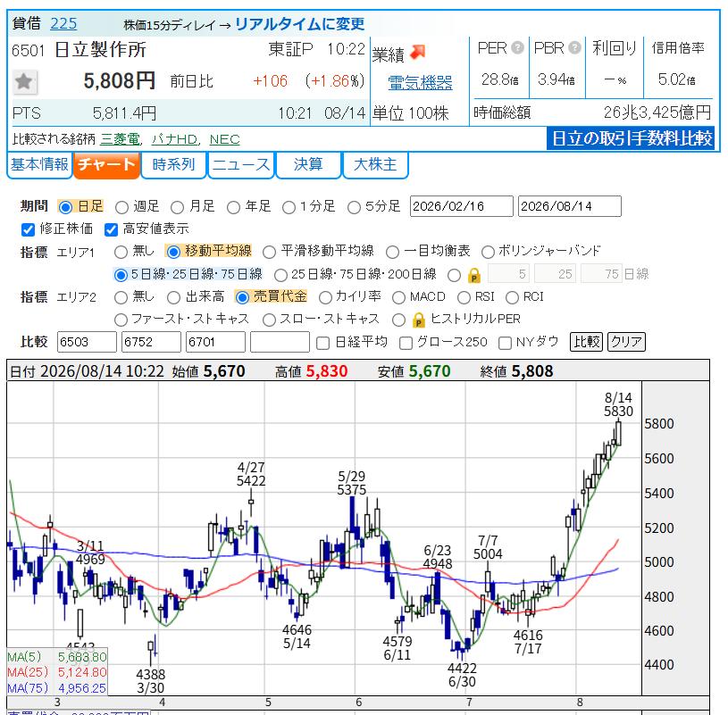The width and height of the screenshot is (728, 715).
Task: Open the 電気機器 sector link
Action: (420, 83)
